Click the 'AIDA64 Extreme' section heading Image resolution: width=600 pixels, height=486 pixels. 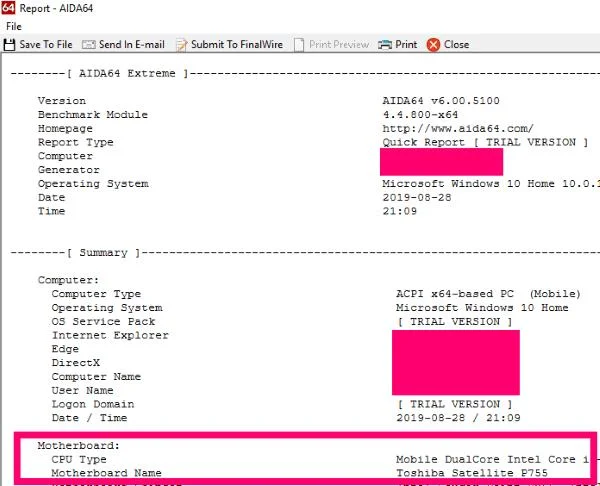pyautogui.click(x=127, y=73)
